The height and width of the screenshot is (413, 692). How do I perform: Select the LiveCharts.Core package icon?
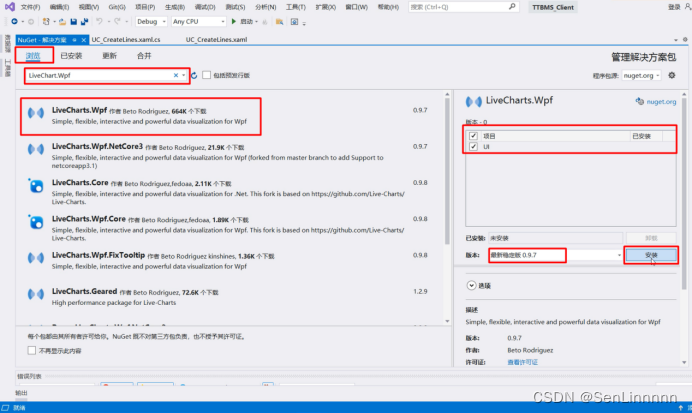(36, 186)
